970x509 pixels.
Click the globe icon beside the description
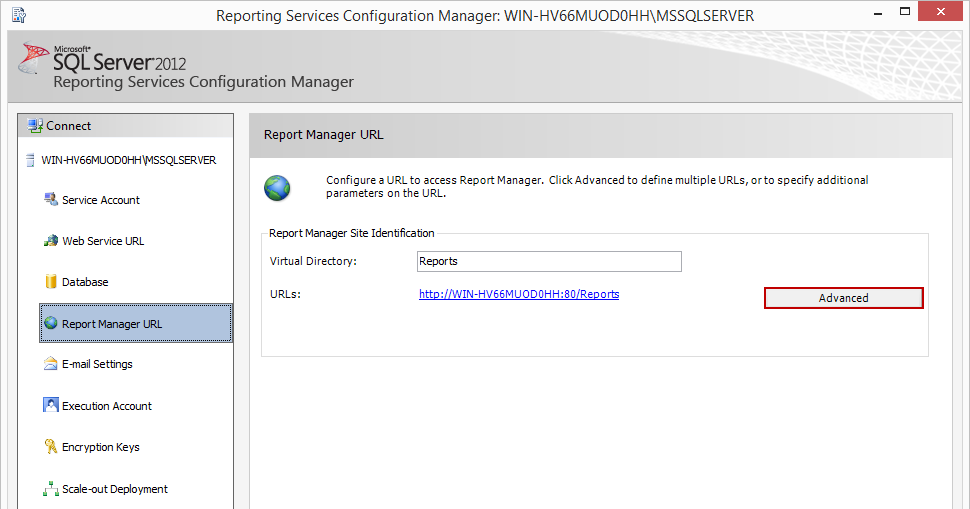click(x=277, y=187)
